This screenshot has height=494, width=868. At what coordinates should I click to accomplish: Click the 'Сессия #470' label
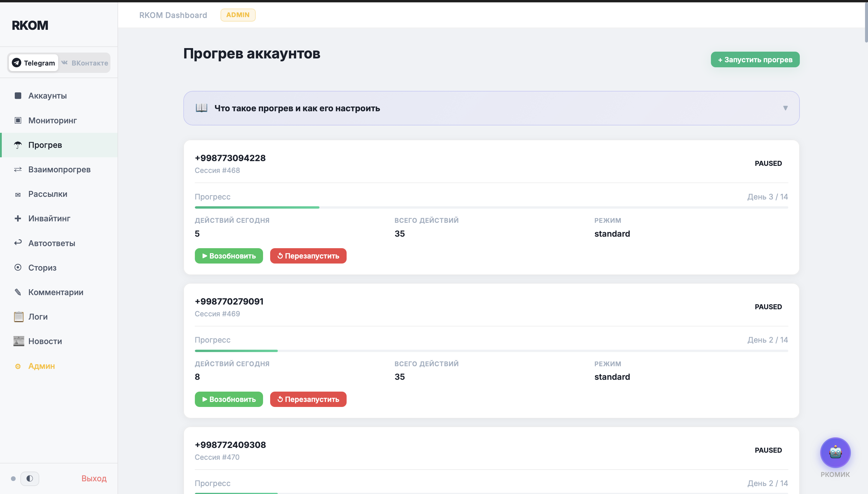(217, 457)
